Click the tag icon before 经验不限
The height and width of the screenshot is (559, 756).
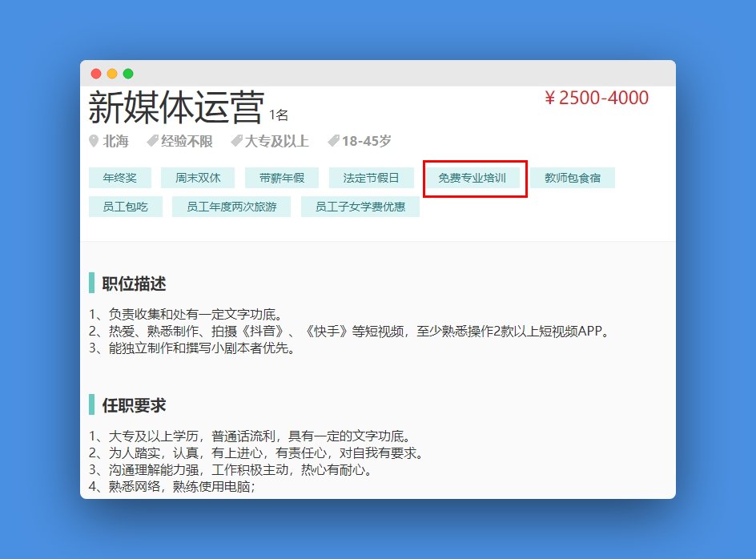[x=152, y=141]
